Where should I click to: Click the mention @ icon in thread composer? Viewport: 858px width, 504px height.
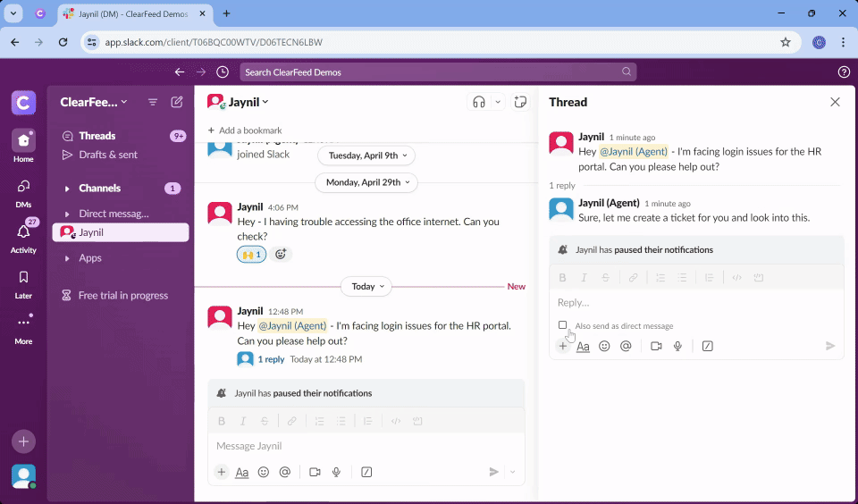[626, 346]
